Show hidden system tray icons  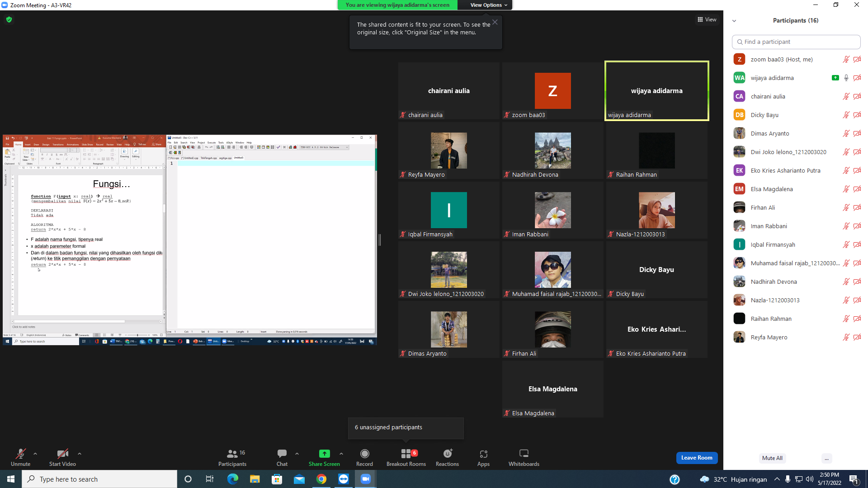click(x=777, y=479)
